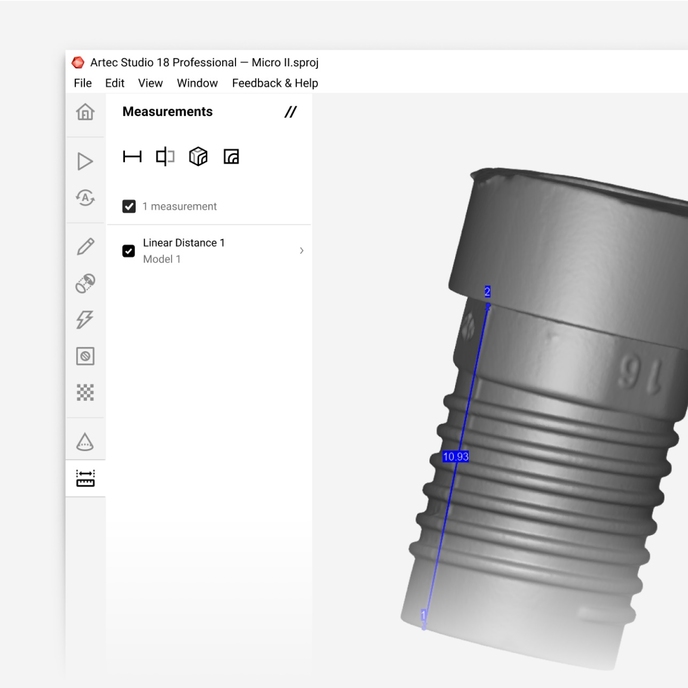Click the 'Model 1' subtitle text
The image size is (688, 688).
click(162, 259)
